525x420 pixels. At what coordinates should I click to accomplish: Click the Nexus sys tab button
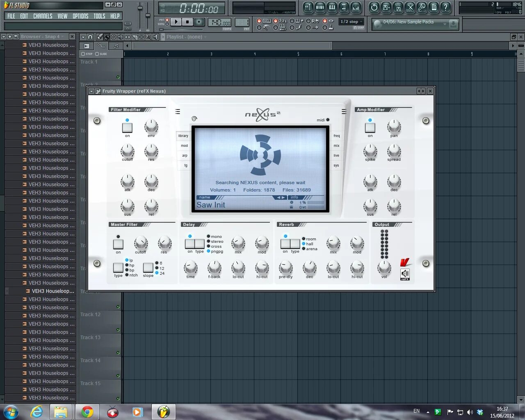(x=336, y=165)
